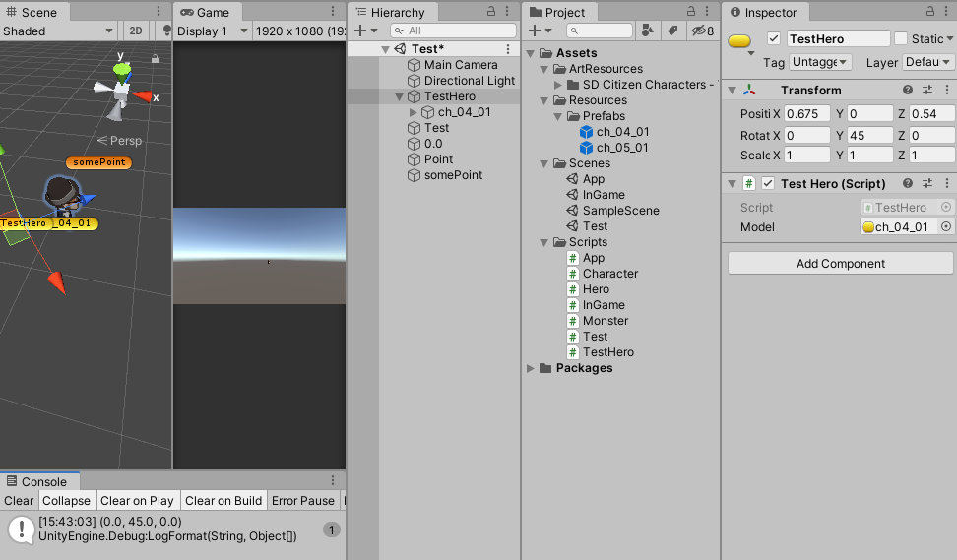The image size is (957, 560).
Task: Open the Layer Default dropdown
Action: click(927, 62)
